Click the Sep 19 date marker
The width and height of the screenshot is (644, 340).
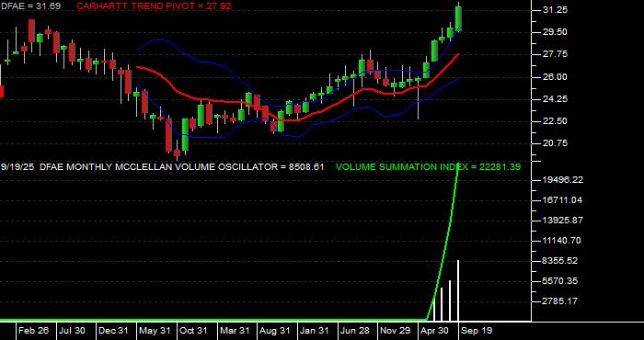[476, 331]
